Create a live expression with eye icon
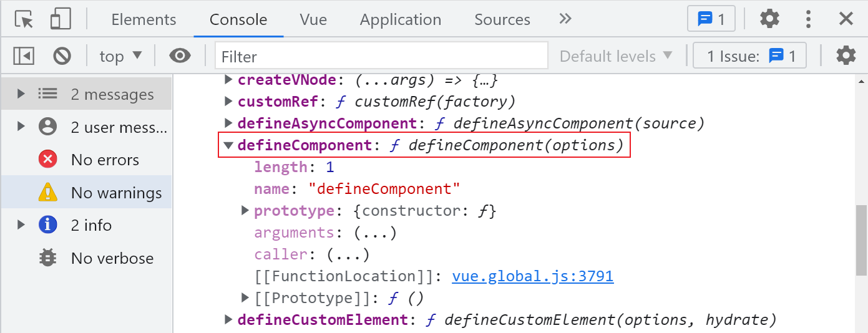Image resolution: width=868 pixels, height=333 pixels. pos(180,56)
